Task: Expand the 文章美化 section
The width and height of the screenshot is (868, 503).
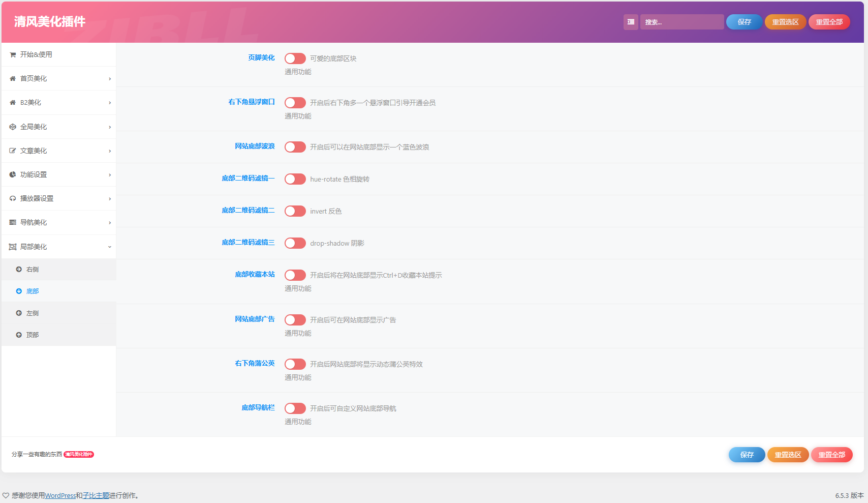Action: coord(110,151)
